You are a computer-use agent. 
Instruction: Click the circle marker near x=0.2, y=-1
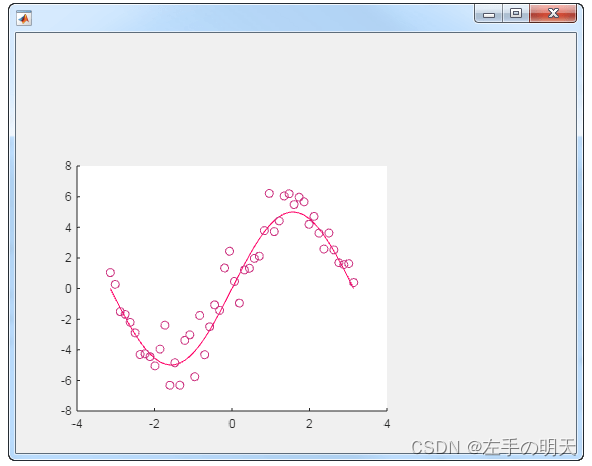(239, 303)
